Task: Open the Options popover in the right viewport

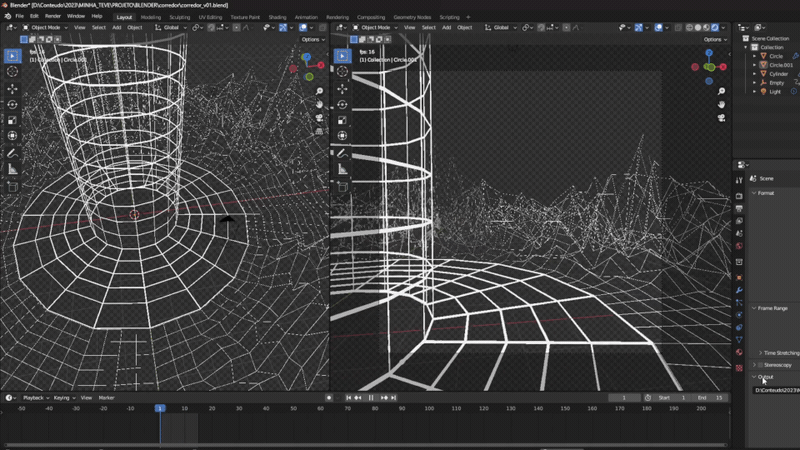Action: [x=712, y=40]
